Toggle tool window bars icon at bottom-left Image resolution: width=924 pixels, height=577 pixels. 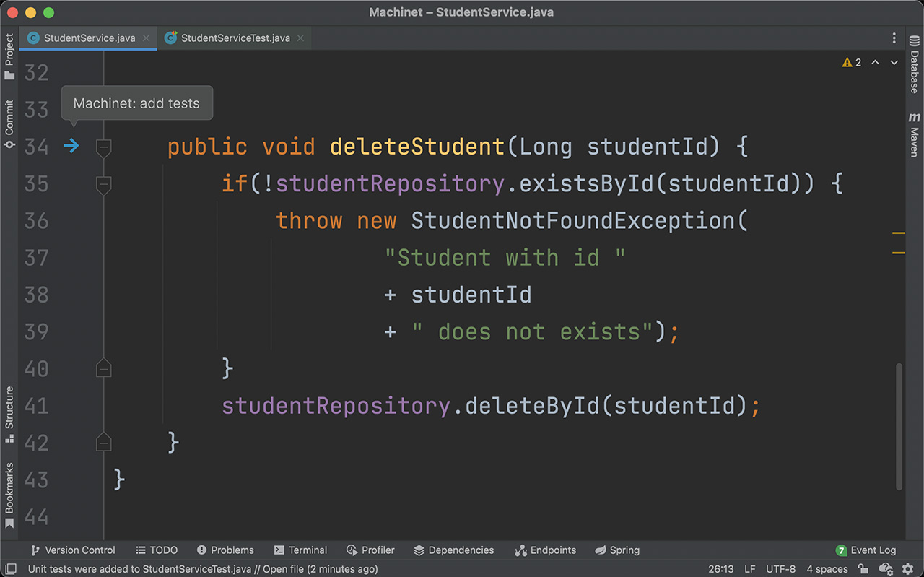[x=11, y=569]
